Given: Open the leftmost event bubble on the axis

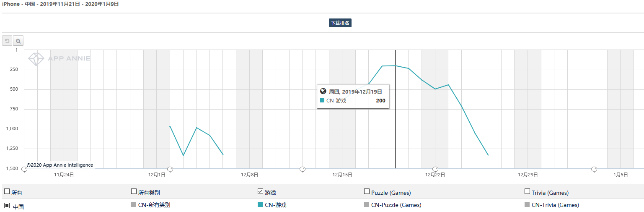Looking at the screenshot, I should point(24,169).
